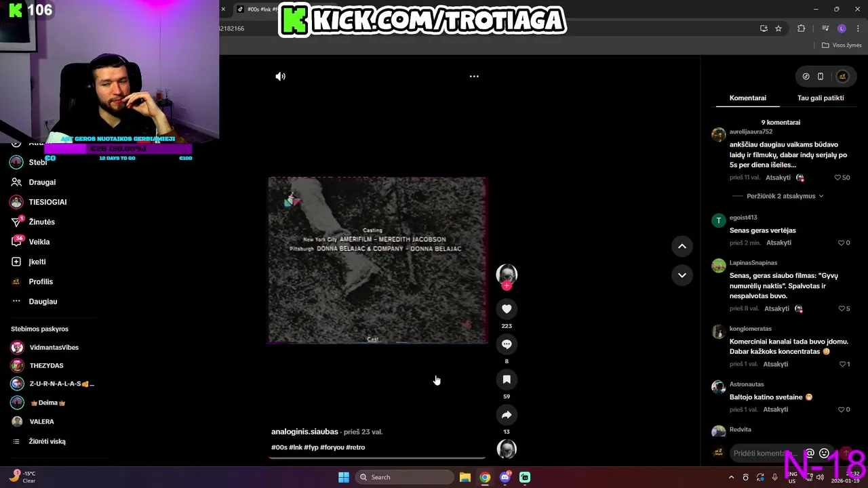The width and height of the screenshot is (868, 488).
Task: Open Profilis in sidebar
Action: 41,282
